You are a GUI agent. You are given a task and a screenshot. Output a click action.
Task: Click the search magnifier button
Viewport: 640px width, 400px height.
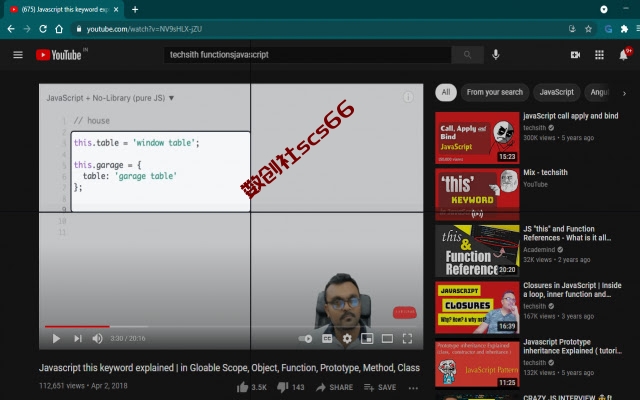467,55
